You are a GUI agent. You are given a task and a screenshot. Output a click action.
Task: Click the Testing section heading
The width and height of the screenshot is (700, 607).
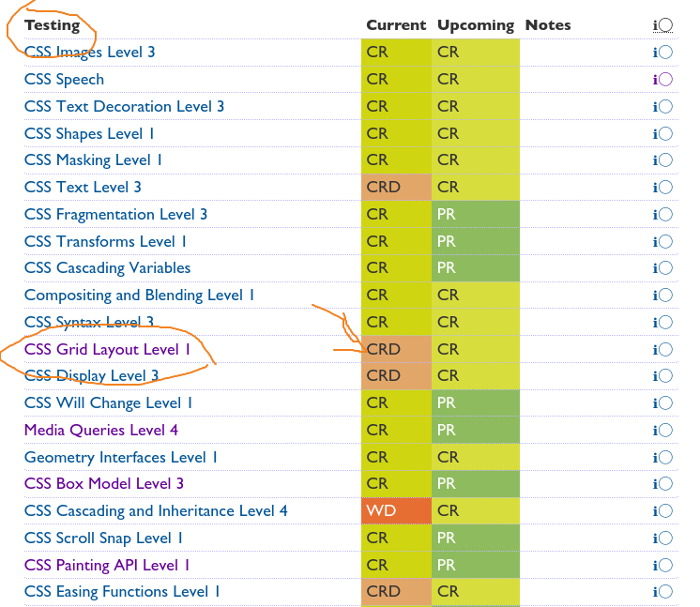pyautogui.click(x=52, y=25)
